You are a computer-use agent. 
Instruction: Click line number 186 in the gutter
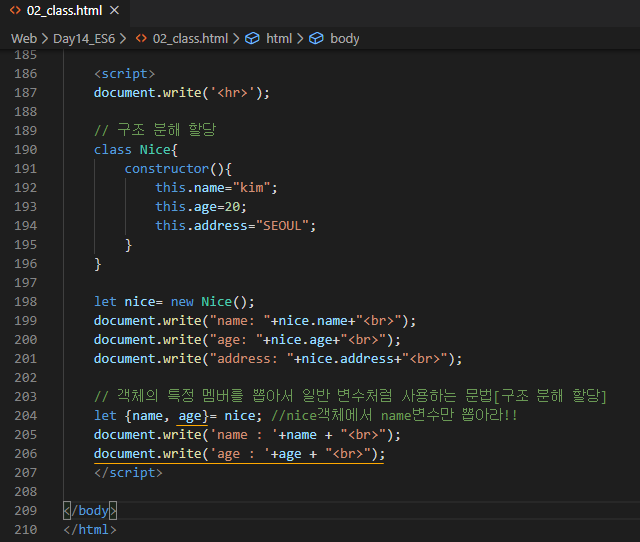tap(26, 74)
